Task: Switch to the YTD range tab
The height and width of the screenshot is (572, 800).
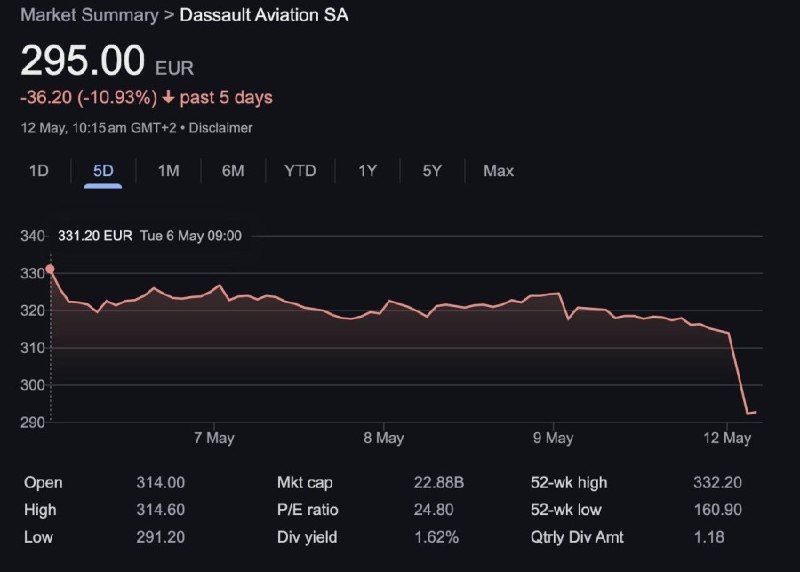Action: pos(300,170)
